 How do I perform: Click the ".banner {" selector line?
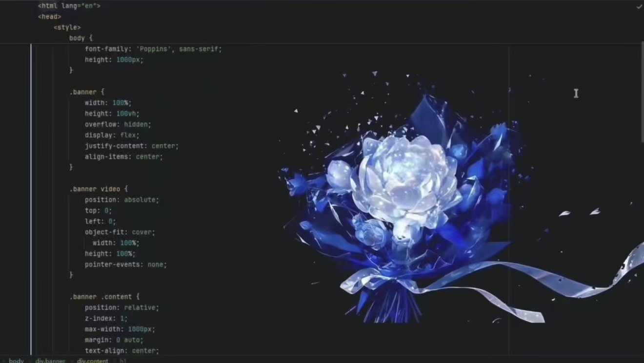87,92
